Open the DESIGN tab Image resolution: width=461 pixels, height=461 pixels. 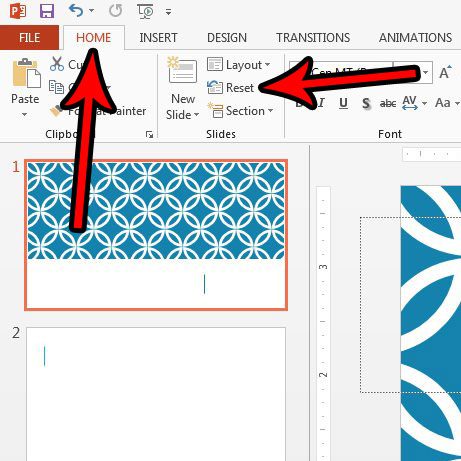[227, 37]
